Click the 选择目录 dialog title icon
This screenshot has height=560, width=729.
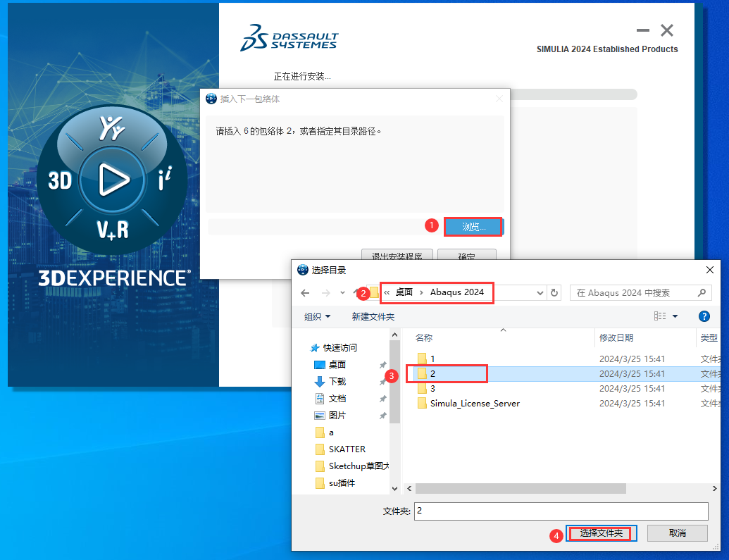tap(303, 270)
